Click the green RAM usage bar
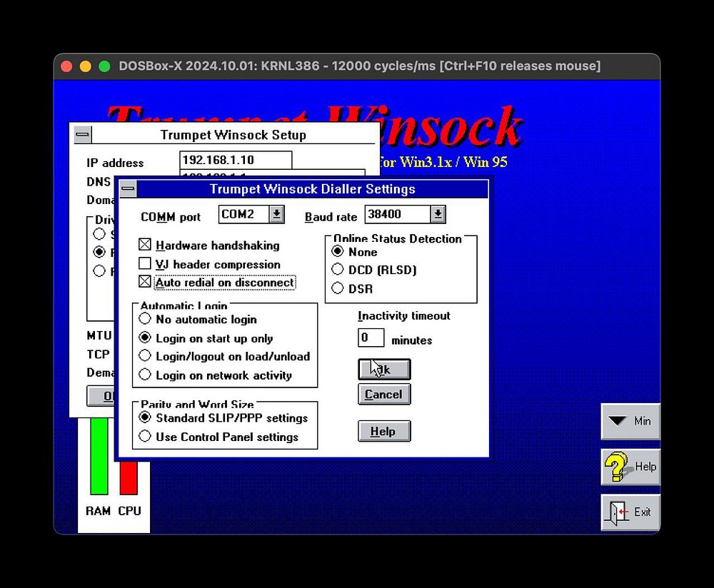 tap(99, 455)
